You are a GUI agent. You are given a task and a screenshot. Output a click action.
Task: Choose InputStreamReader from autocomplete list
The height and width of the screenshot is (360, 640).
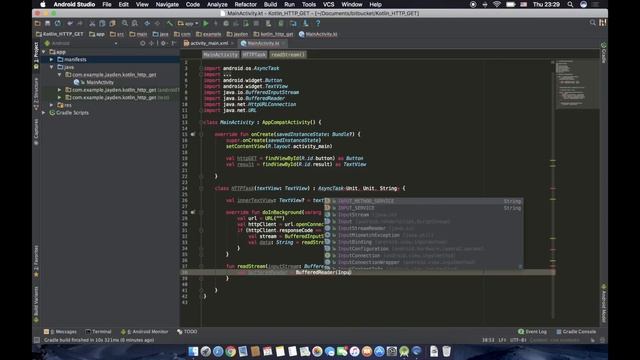point(423,229)
